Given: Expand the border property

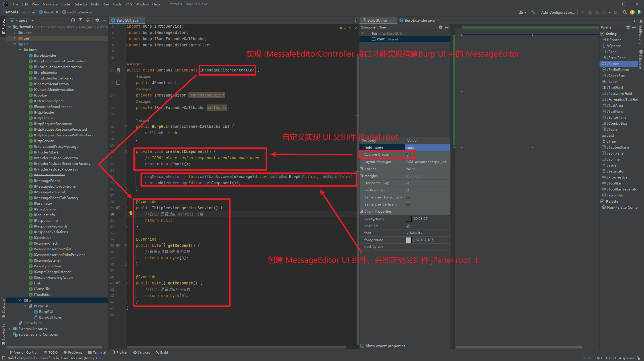Looking at the screenshot, I should [x=361, y=169].
